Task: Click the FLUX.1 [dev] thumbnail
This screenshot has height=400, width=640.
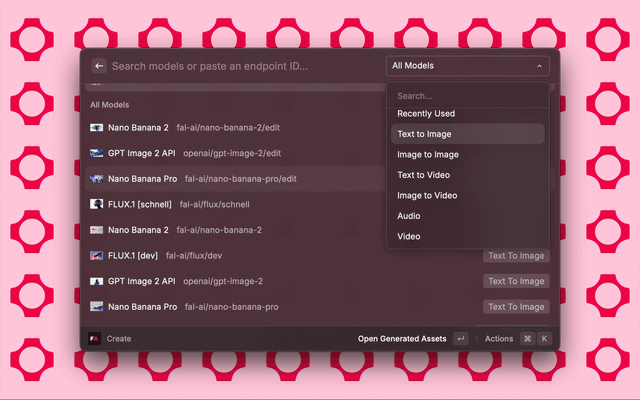Action: (x=96, y=256)
